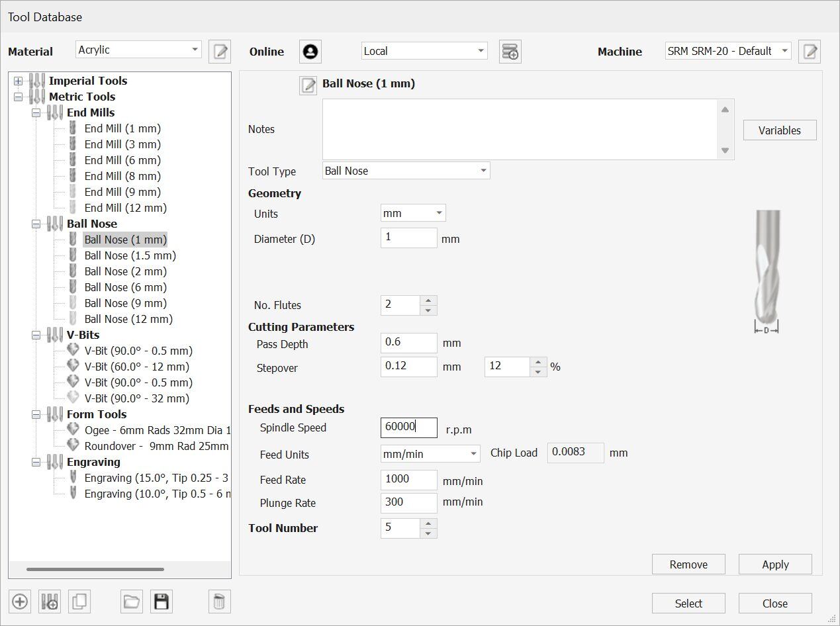
Task: Click the Remove button
Action: pyautogui.click(x=688, y=564)
